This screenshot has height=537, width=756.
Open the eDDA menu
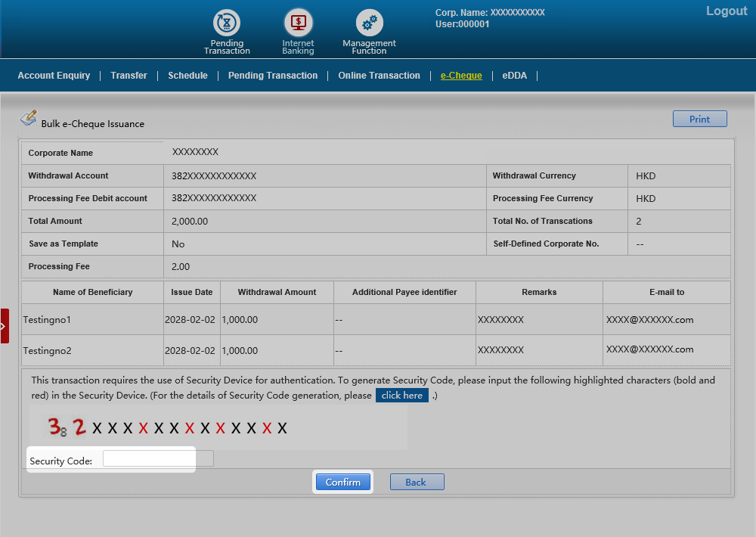515,76
